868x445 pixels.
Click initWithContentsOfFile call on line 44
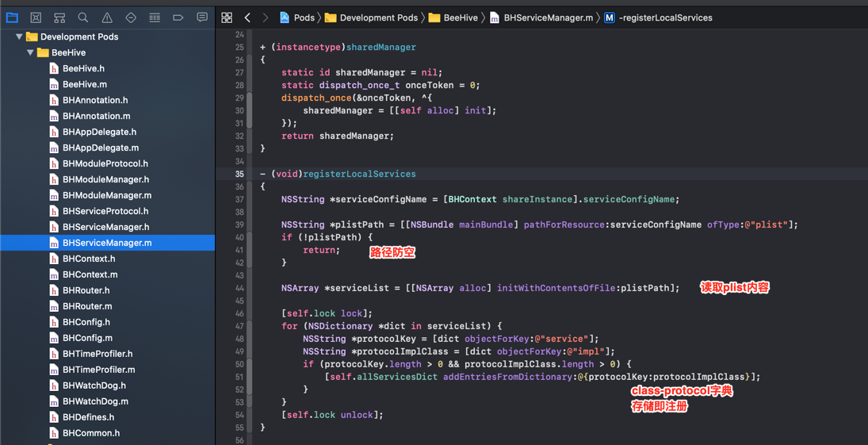555,288
